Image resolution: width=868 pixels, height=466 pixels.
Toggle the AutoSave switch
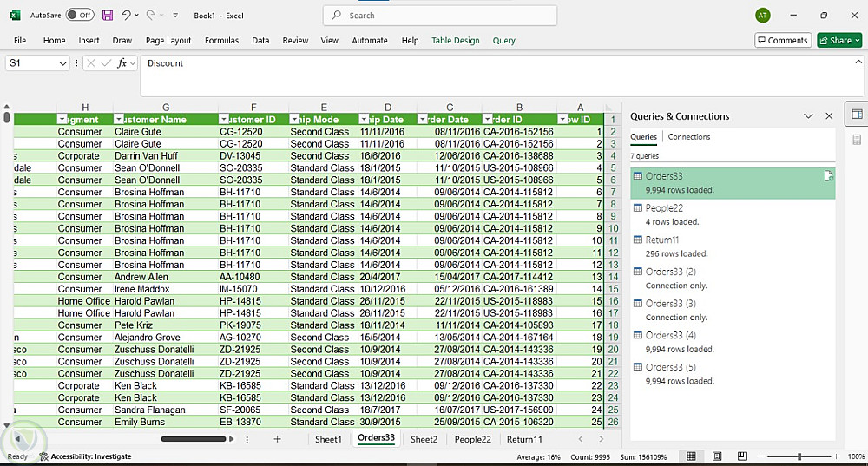click(x=80, y=16)
